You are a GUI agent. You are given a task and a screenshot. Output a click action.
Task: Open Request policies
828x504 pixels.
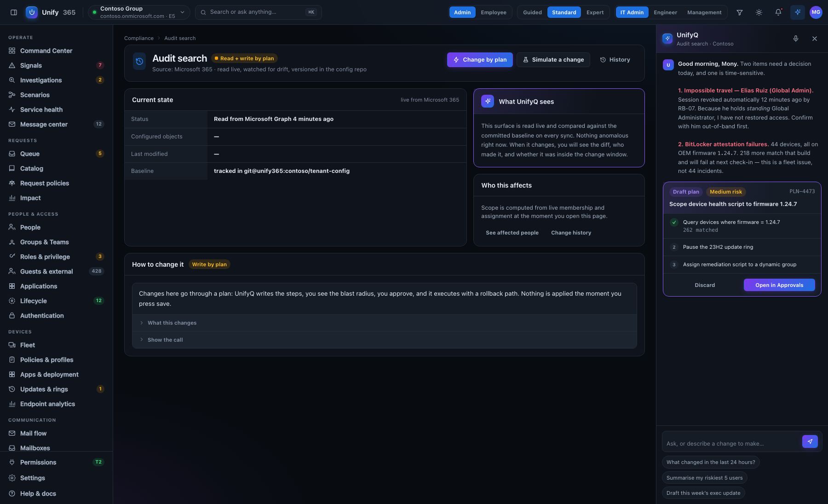click(x=56, y=183)
